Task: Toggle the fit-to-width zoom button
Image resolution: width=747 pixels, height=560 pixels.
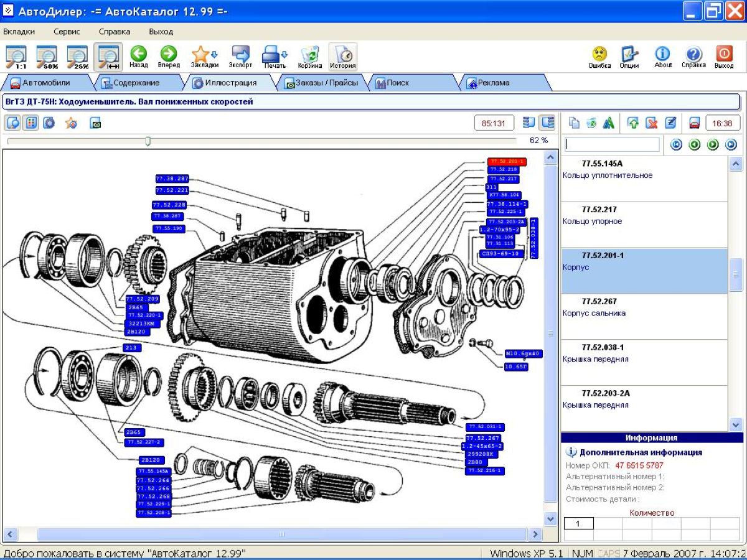Action: 108,57
